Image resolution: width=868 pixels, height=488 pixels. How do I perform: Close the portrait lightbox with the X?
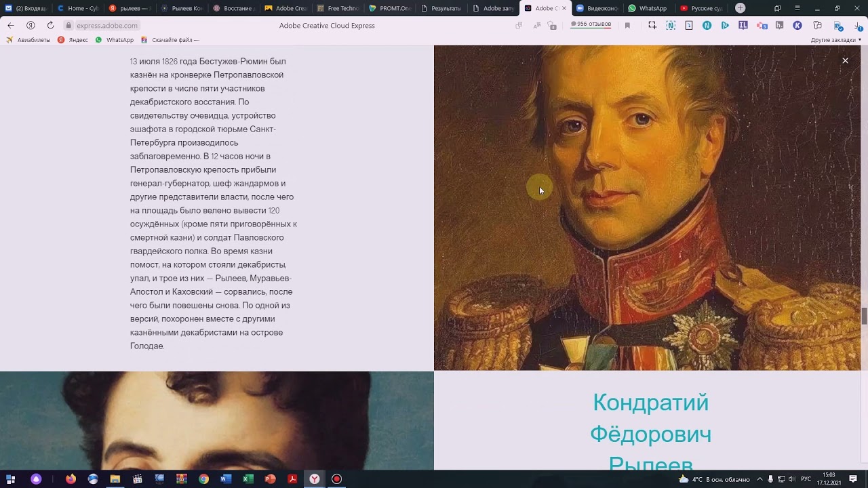[845, 61]
